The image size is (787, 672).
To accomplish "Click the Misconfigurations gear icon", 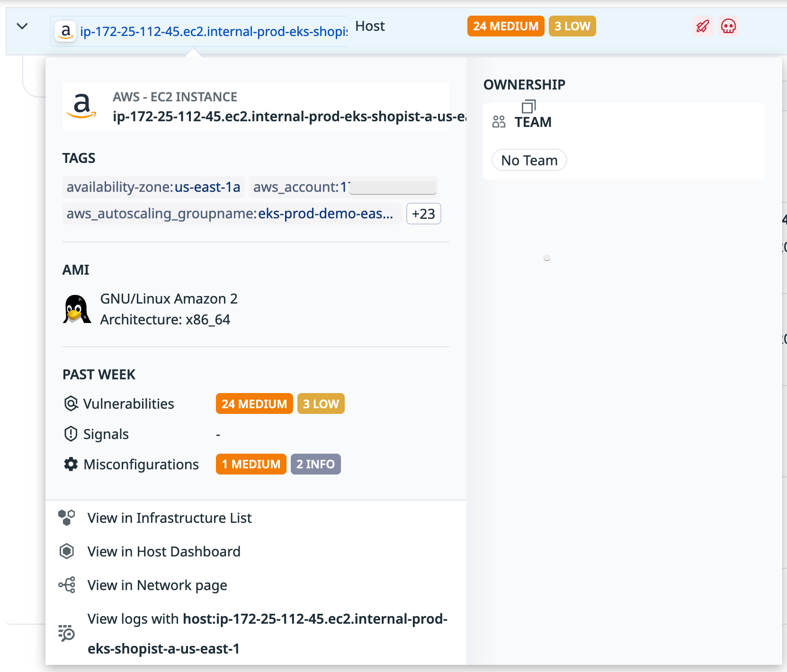I will (x=71, y=464).
